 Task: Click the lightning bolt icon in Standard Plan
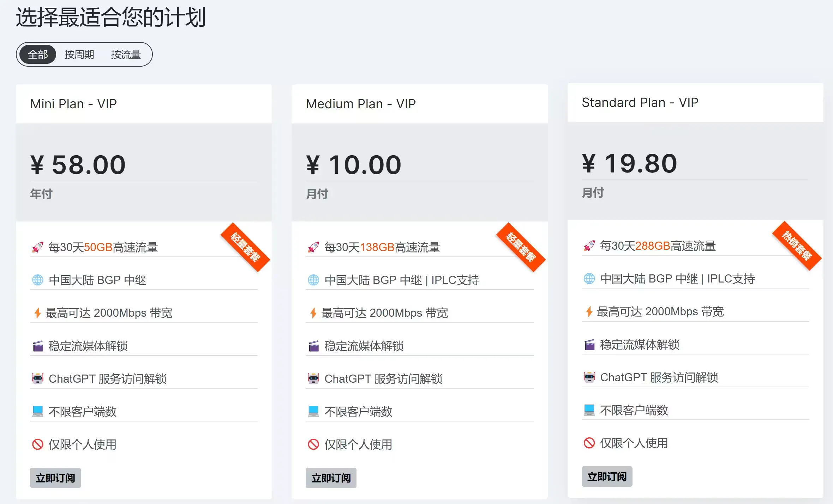(589, 311)
